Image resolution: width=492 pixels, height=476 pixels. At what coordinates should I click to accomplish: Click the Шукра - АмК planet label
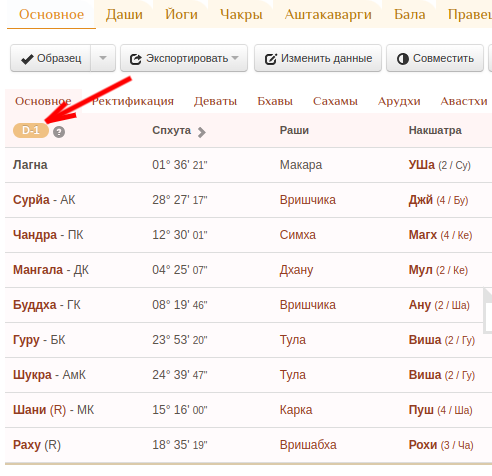point(49,375)
